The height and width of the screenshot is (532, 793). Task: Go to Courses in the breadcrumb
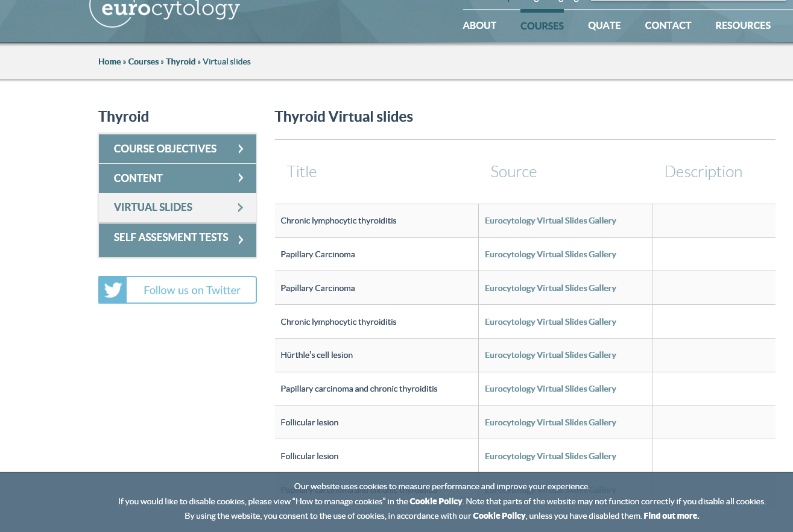click(144, 61)
